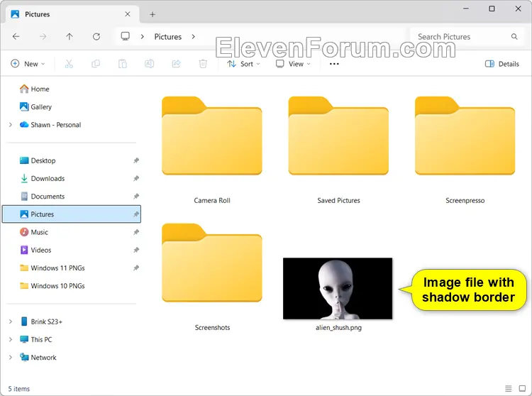Open Videos in navigation pane

click(35, 250)
